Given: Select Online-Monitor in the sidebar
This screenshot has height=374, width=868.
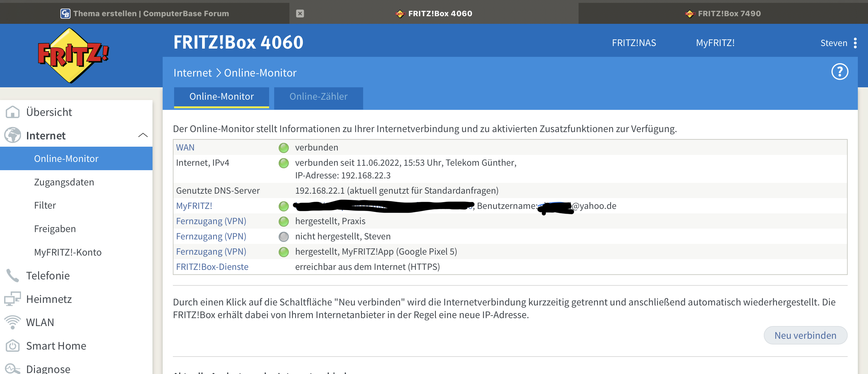Looking at the screenshot, I should [x=76, y=158].
